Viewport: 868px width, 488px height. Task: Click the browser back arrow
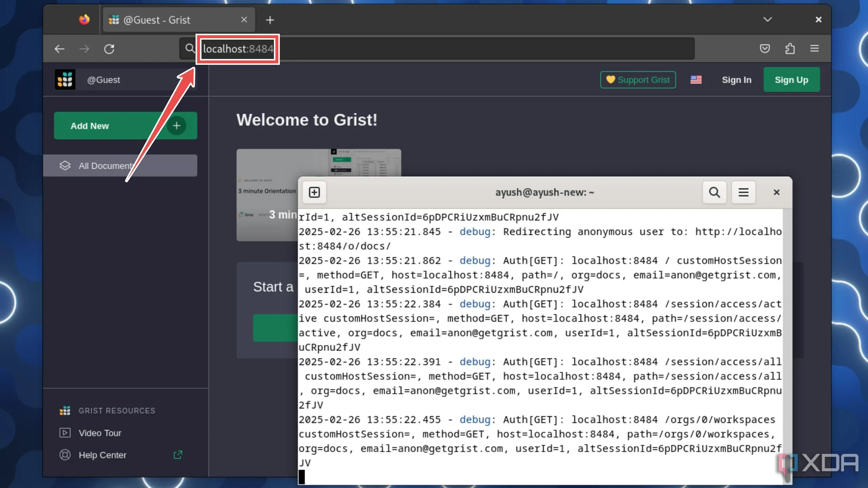[59, 49]
